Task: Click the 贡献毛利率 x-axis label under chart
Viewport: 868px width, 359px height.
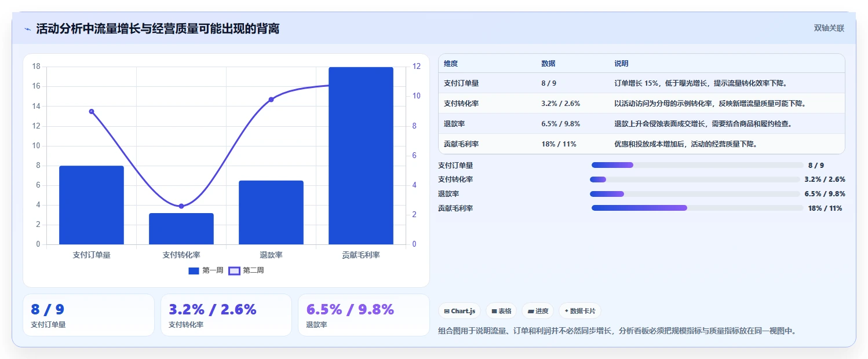Action: pos(361,255)
